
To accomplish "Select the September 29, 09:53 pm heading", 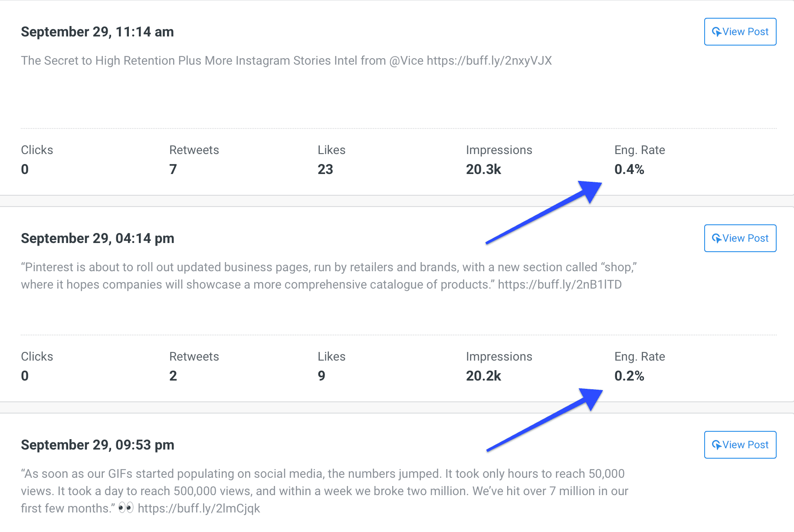I will [98, 445].
